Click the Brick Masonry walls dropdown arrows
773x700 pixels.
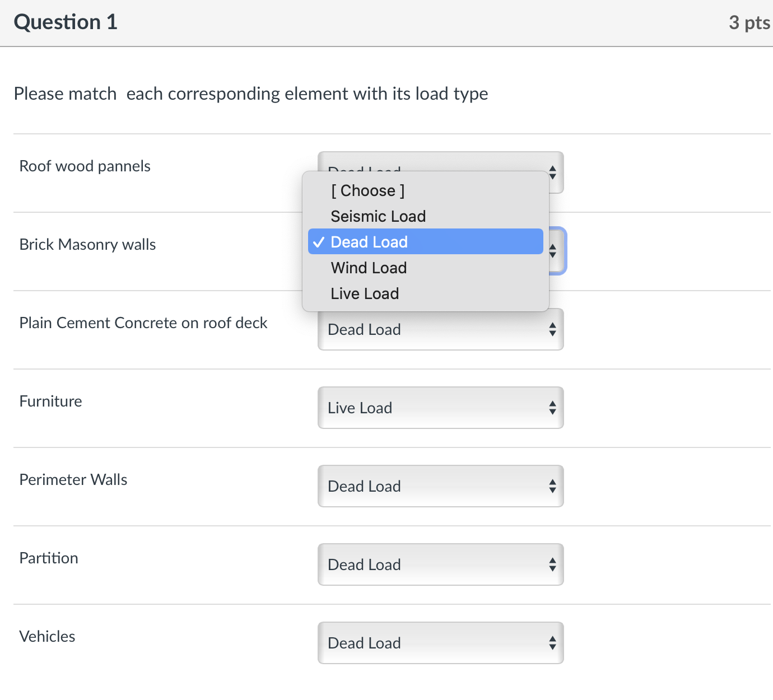coord(553,251)
